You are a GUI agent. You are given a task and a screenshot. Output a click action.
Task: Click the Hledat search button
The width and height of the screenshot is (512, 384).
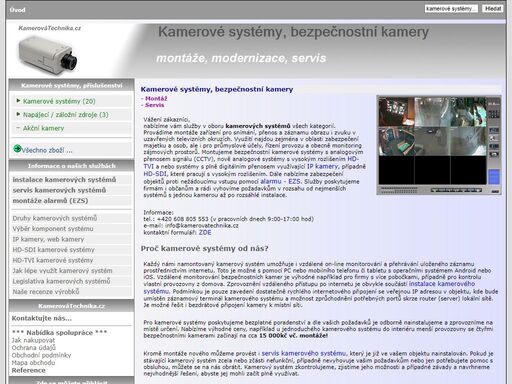(x=493, y=9)
